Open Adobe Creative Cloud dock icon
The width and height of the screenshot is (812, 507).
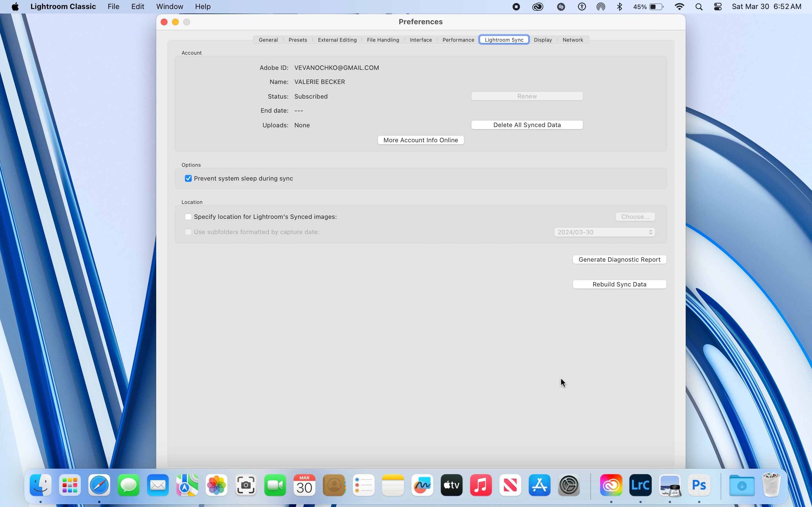click(611, 485)
